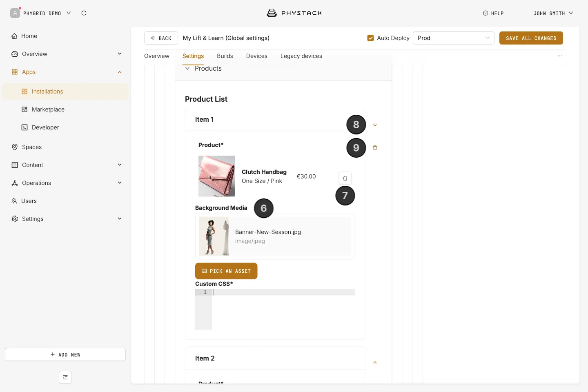Remove the Clutch Handbag product
588x392 pixels.
click(x=345, y=178)
